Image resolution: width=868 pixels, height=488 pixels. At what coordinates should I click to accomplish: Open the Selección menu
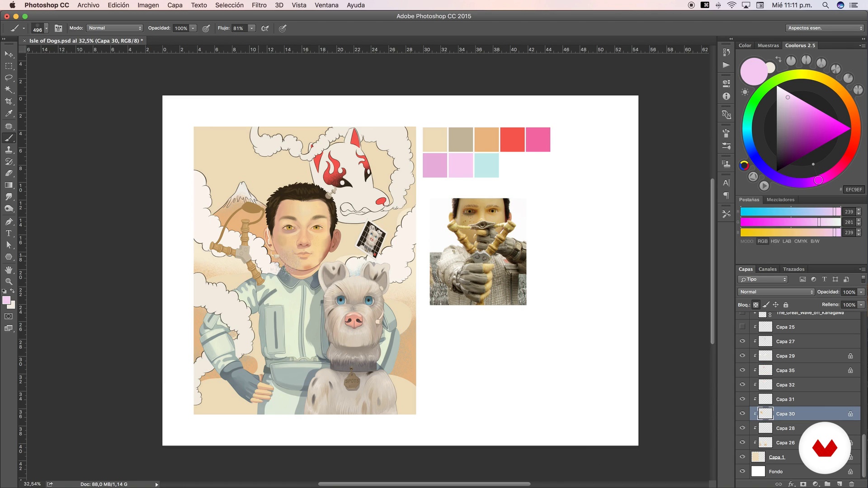[229, 5]
